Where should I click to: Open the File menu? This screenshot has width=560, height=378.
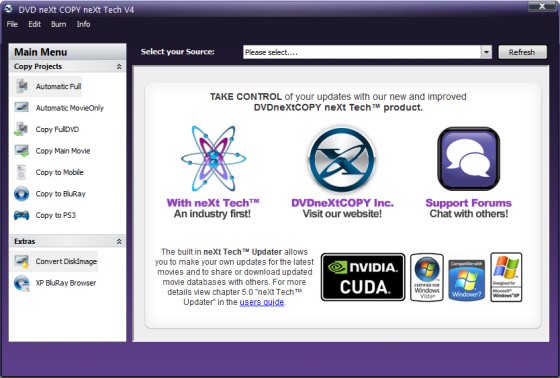(12, 24)
